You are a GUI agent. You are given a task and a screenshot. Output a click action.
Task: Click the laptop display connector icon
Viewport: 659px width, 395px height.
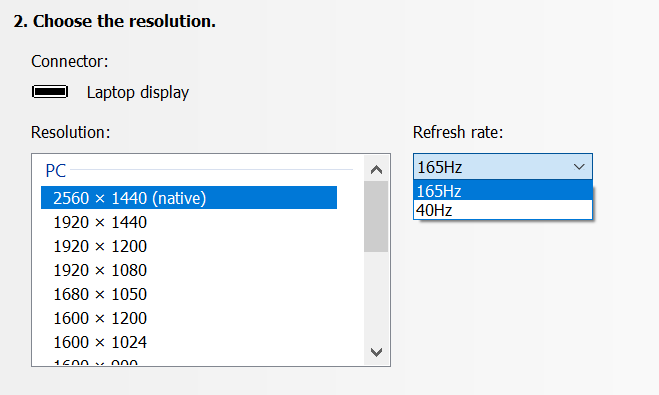(50, 92)
